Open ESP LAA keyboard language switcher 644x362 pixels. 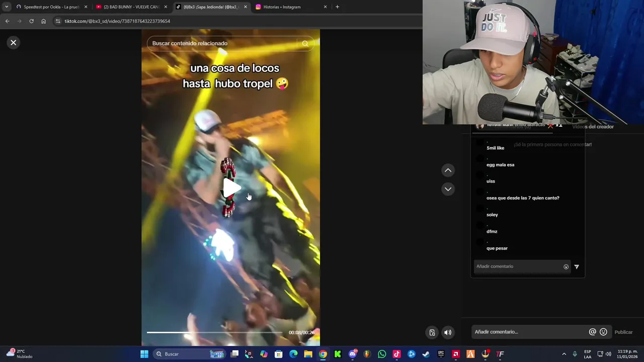click(x=588, y=354)
